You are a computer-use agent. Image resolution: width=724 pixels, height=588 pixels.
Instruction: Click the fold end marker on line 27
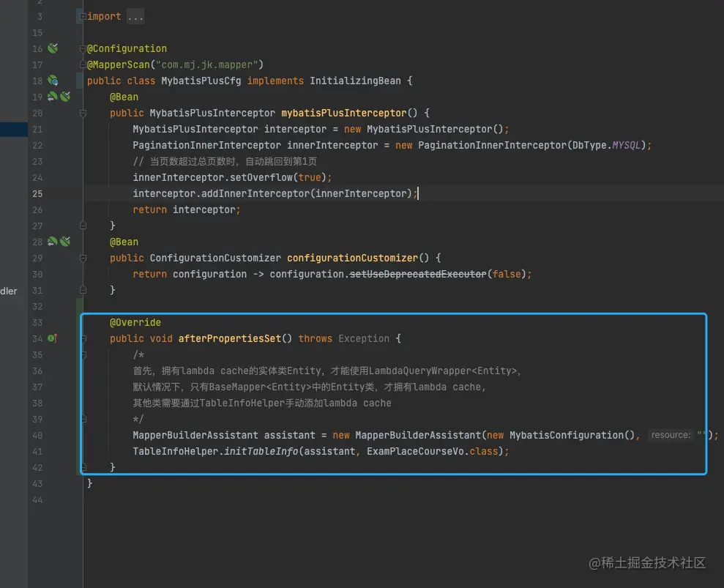(83, 226)
